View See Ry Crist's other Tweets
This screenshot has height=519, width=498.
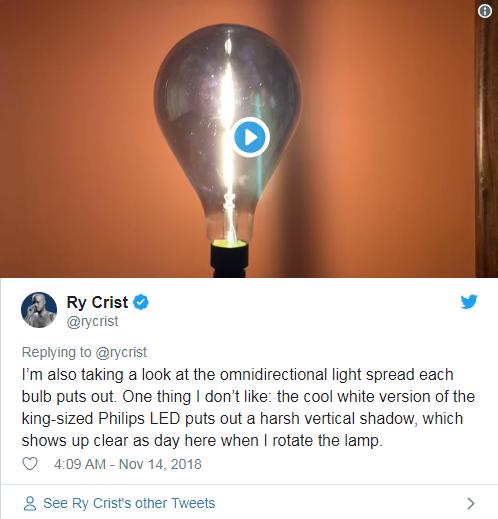129,503
